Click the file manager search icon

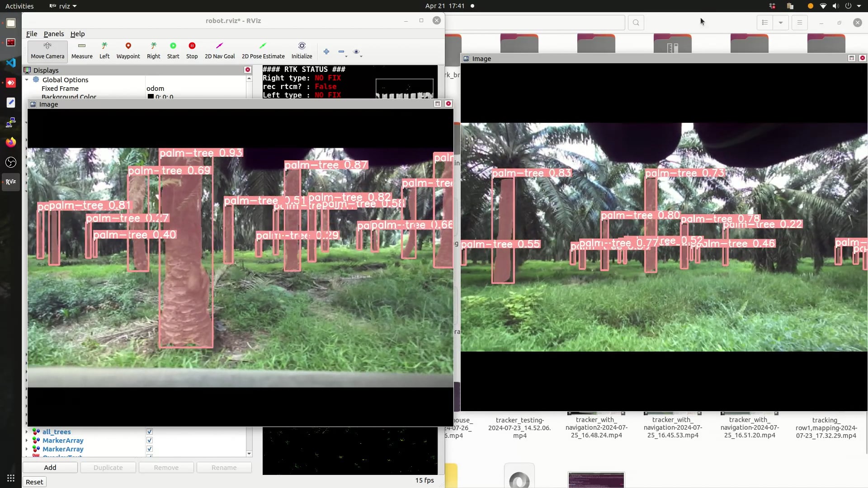point(636,23)
